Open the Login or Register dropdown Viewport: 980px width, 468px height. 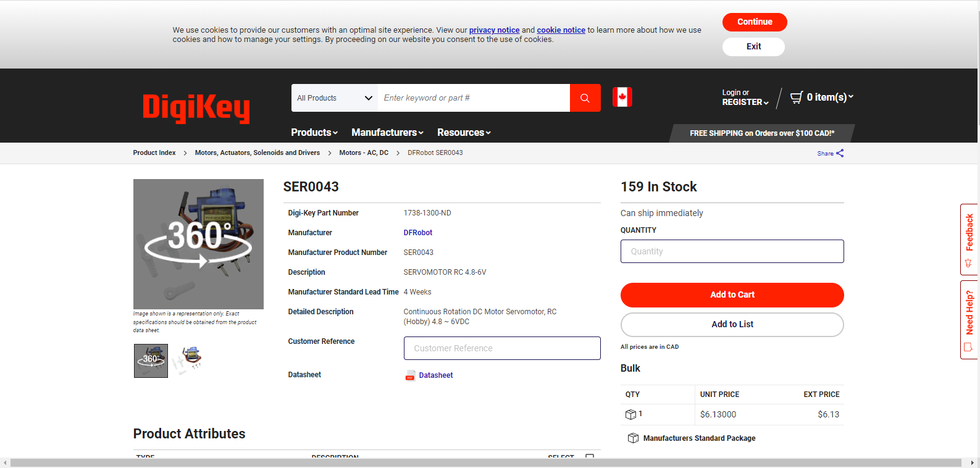tap(745, 98)
